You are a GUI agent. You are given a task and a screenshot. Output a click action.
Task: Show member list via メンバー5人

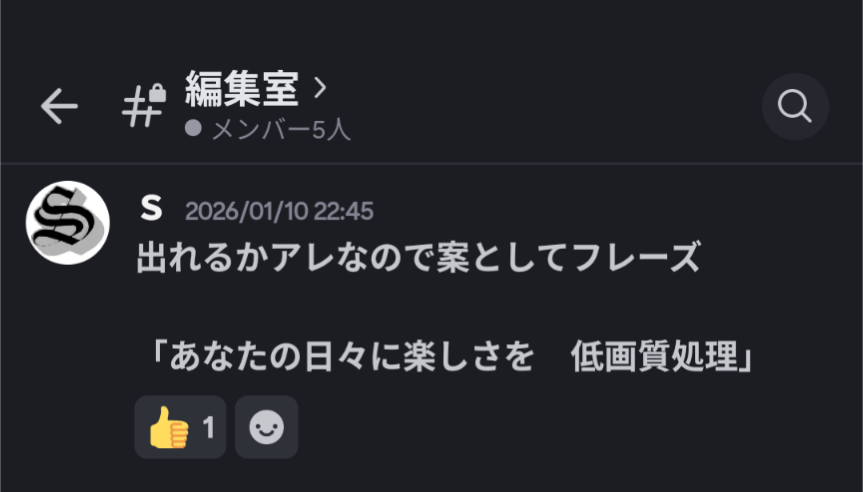(281, 130)
